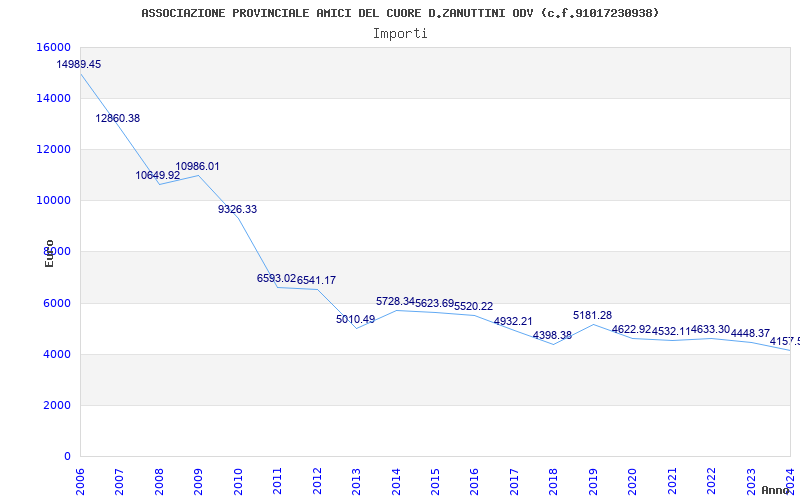Click the x-axis year label 2008

click(159, 482)
